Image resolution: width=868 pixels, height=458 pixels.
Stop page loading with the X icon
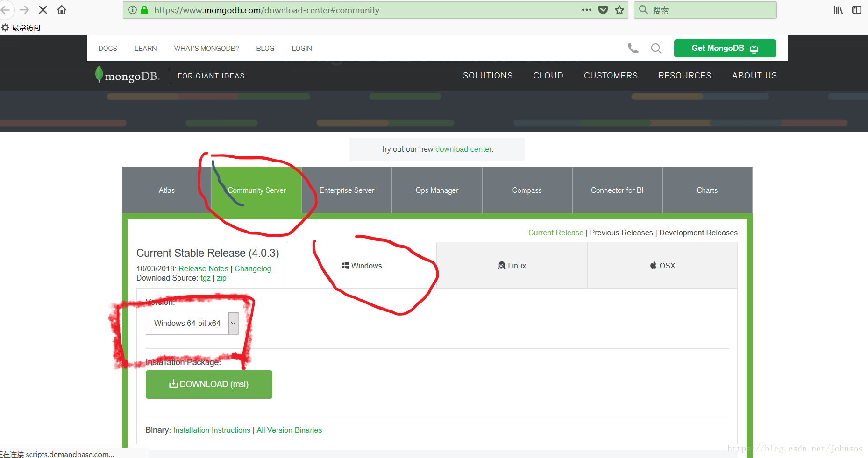[43, 10]
